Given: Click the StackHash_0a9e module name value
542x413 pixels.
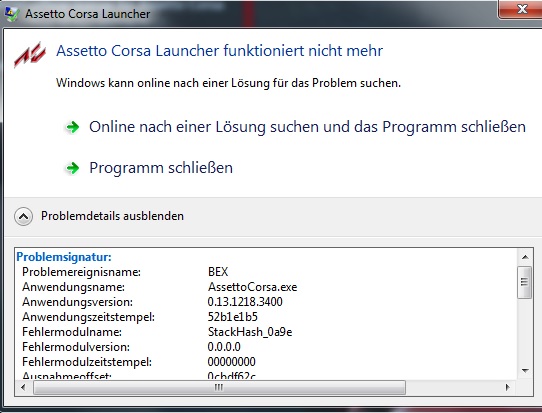Looking at the screenshot, I should [250, 332].
